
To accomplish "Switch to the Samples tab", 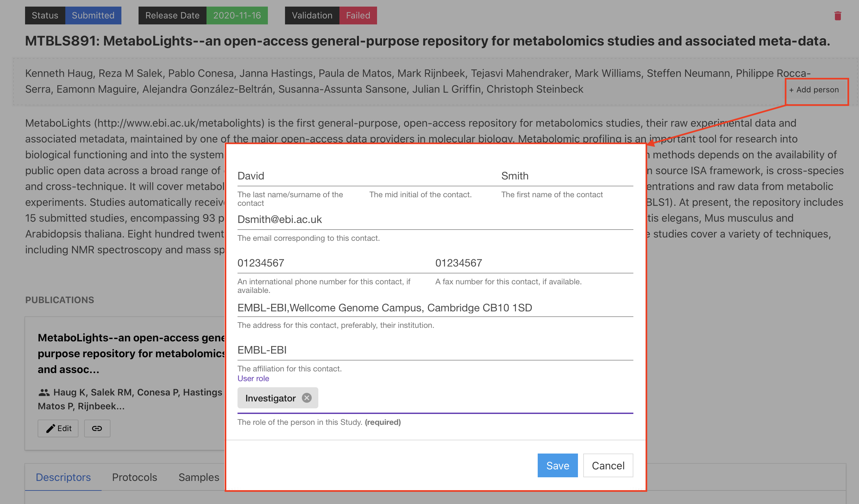I will (x=199, y=477).
